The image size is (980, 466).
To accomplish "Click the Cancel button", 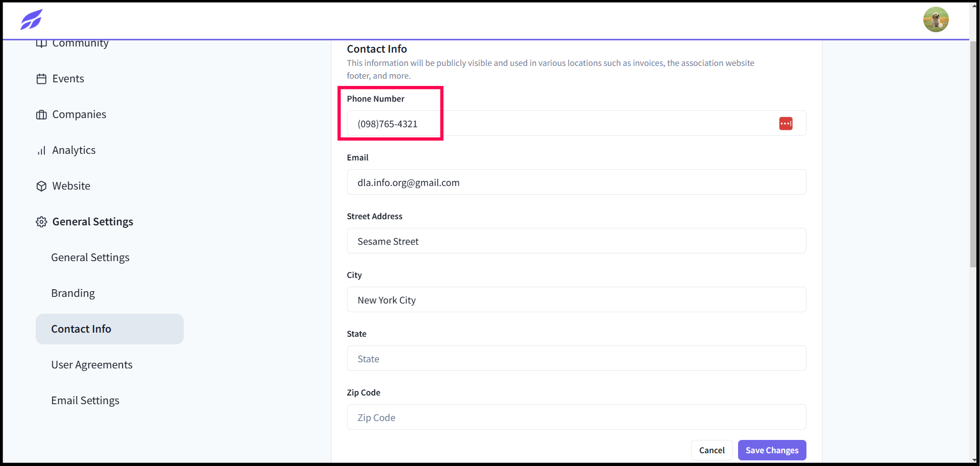I will coord(712,450).
